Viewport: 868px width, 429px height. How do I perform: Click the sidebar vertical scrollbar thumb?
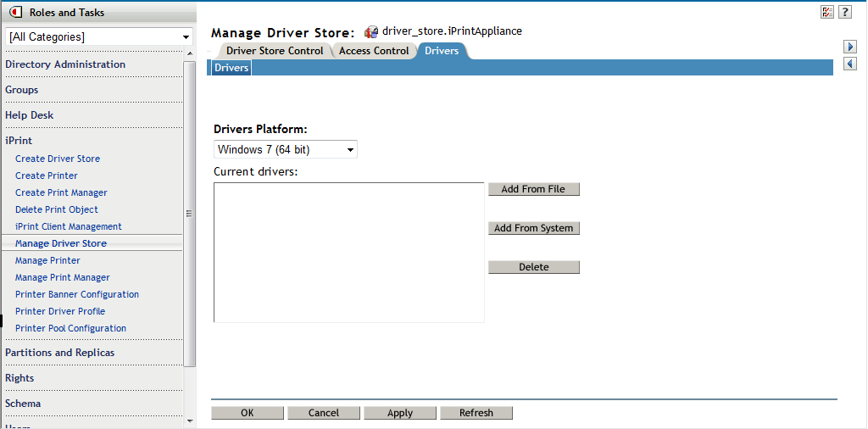point(189,214)
